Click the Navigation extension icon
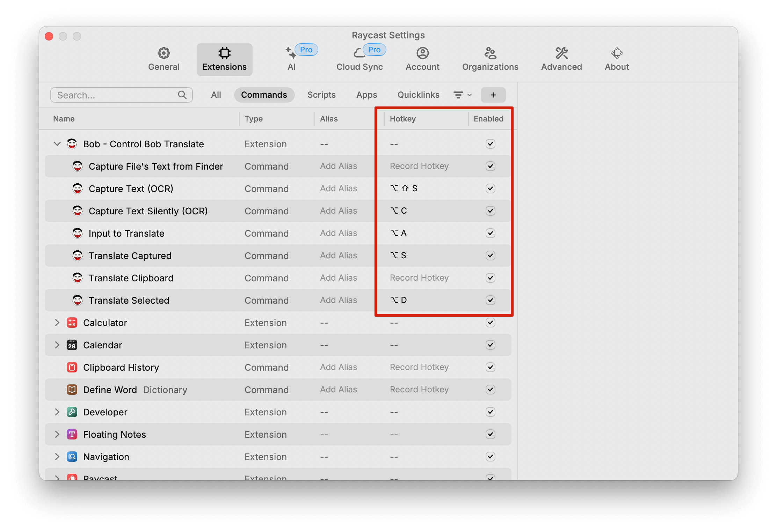The width and height of the screenshot is (777, 532). point(72,457)
